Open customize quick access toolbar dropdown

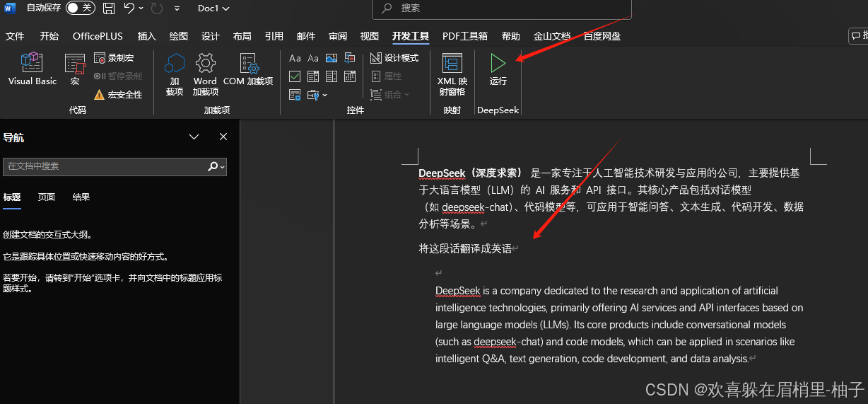[177, 8]
